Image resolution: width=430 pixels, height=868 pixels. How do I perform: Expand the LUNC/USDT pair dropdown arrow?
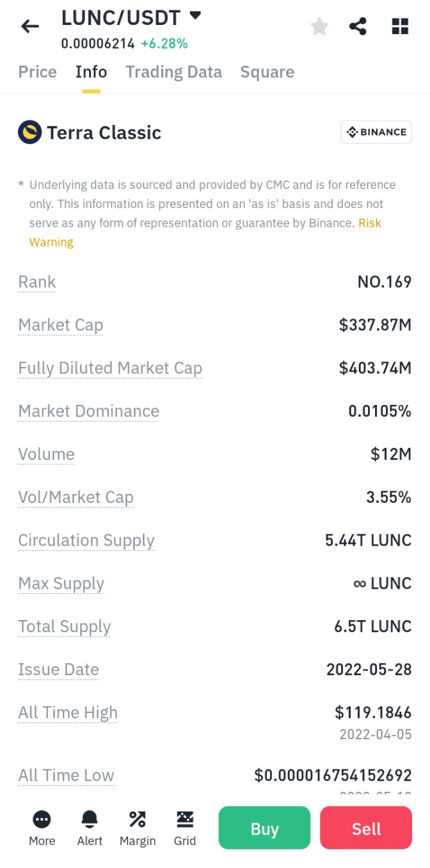click(x=195, y=15)
